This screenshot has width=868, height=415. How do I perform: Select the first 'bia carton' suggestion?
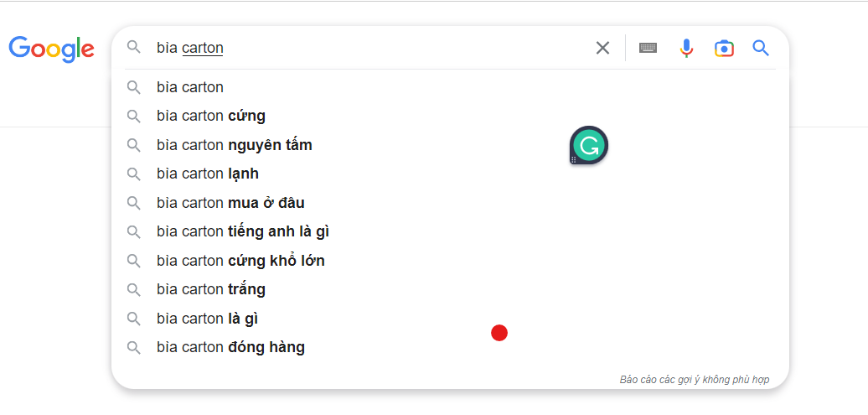pos(190,87)
